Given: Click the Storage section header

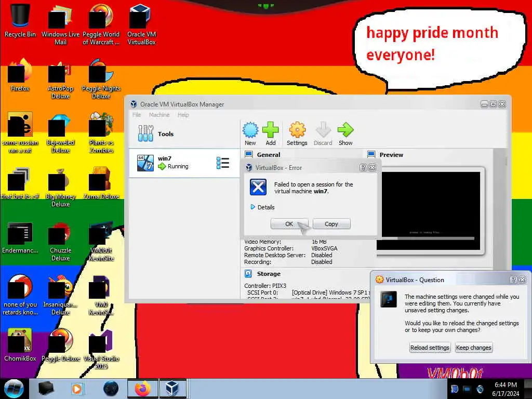Looking at the screenshot, I should 269,274.
